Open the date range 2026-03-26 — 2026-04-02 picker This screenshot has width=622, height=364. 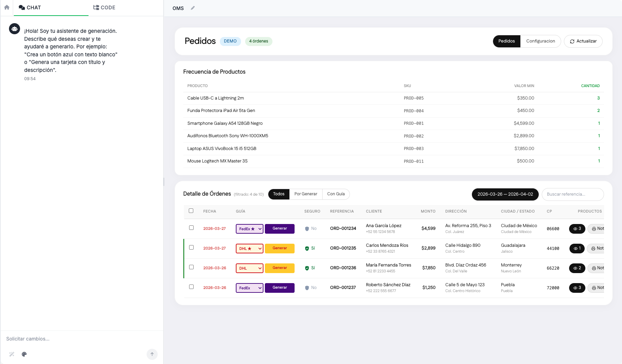click(505, 194)
